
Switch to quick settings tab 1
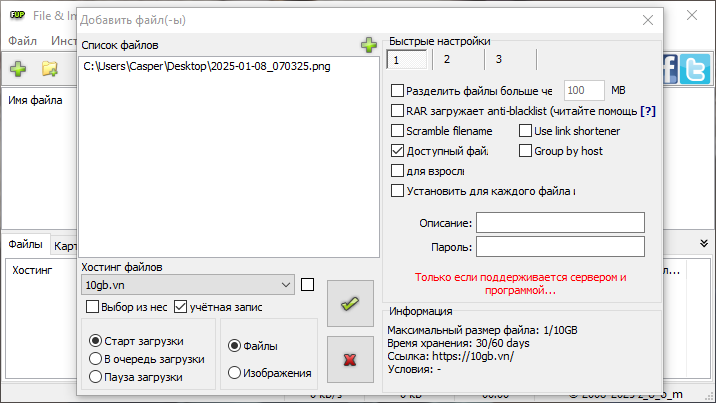407,59
